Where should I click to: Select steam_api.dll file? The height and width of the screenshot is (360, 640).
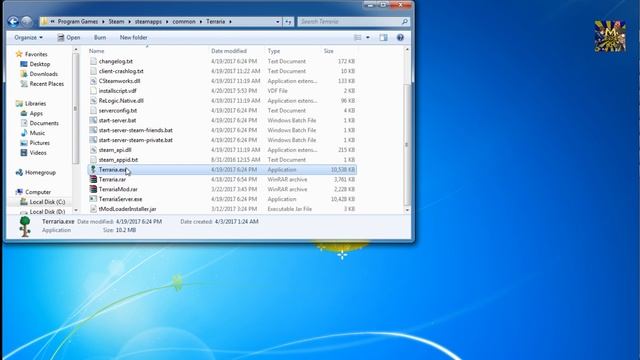[x=115, y=150]
